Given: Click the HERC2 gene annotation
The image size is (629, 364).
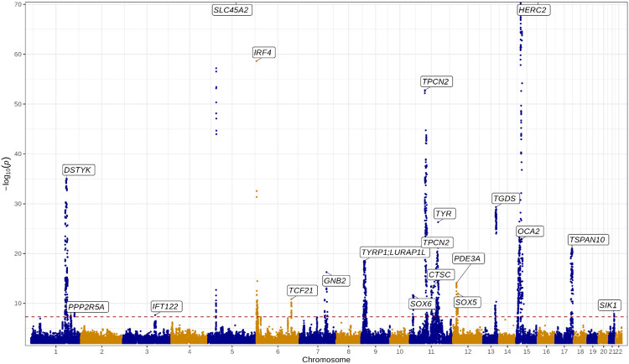Looking at the screenshot, I should 533,10.
